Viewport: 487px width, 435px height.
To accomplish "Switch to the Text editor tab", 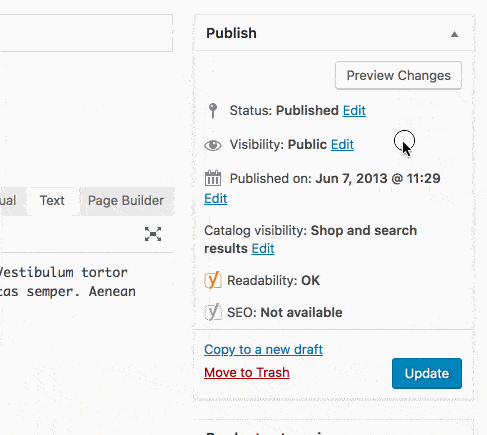I will click(x=52, y=201).
